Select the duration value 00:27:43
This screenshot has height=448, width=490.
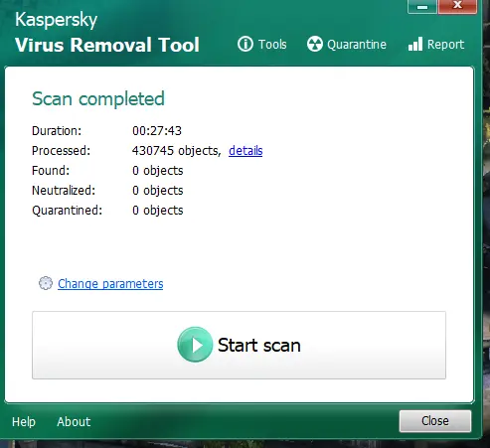tap(157, 131)
